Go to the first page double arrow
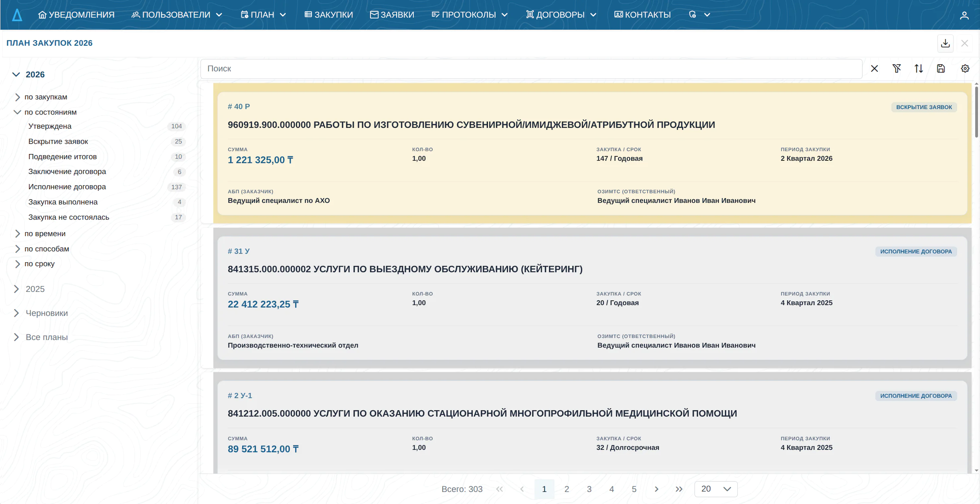The image size is (980, 504). point(499,489)
